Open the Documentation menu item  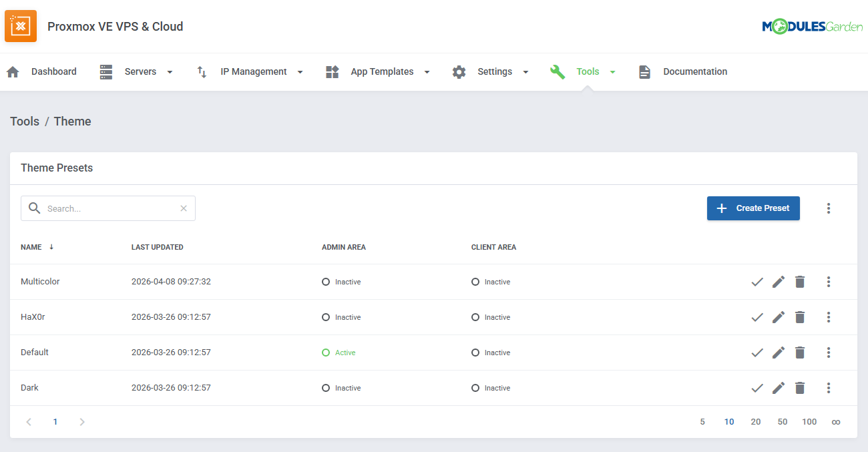(x=683, y=71)
